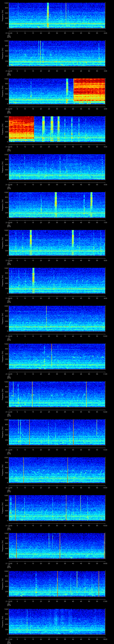This screenshot has height=644, width=114.
Task: Open the spectrogram panel starting at 21:05:00
Action: [57, 167]
